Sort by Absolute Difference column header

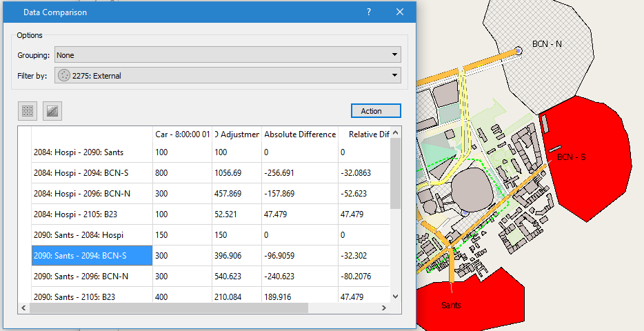(300, 134)
